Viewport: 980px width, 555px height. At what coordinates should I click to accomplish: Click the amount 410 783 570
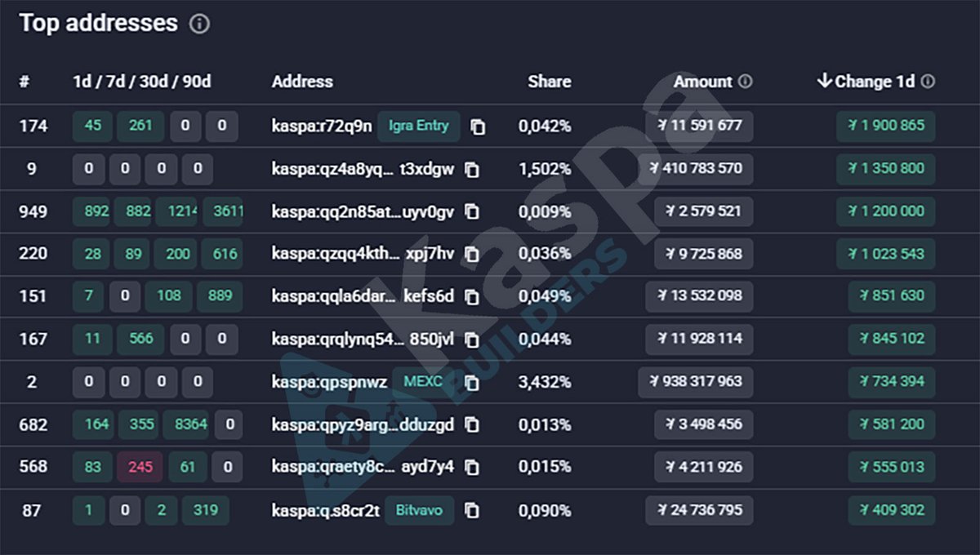pyautogui.click(x=696, y=169)
